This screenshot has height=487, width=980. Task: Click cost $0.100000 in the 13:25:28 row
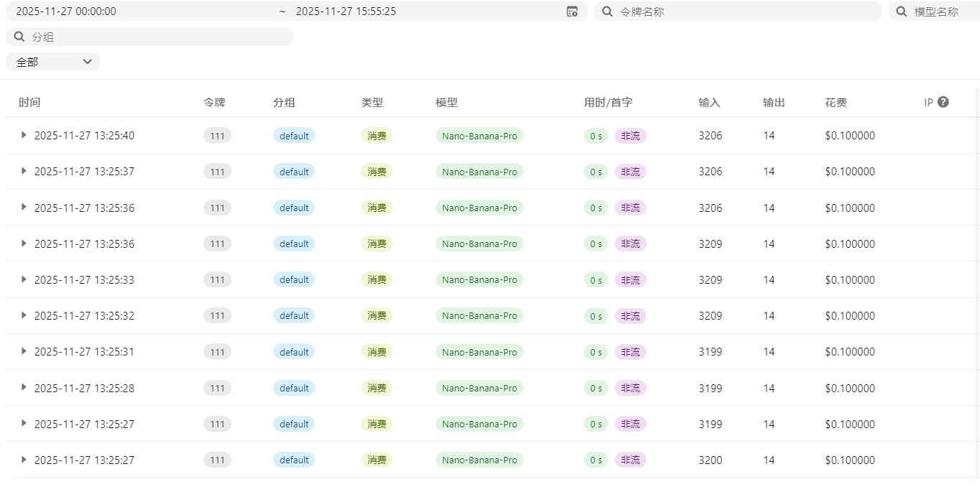pyautogui.click(x=850, y=388)
